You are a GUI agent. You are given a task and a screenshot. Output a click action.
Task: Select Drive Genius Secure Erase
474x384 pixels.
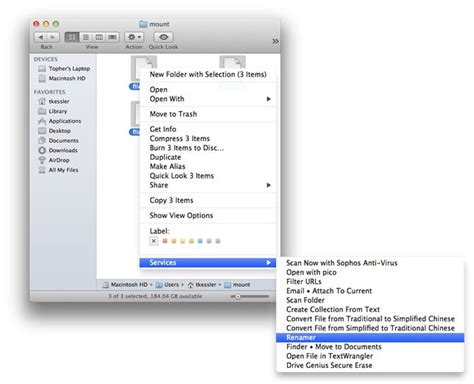[370, 366]
